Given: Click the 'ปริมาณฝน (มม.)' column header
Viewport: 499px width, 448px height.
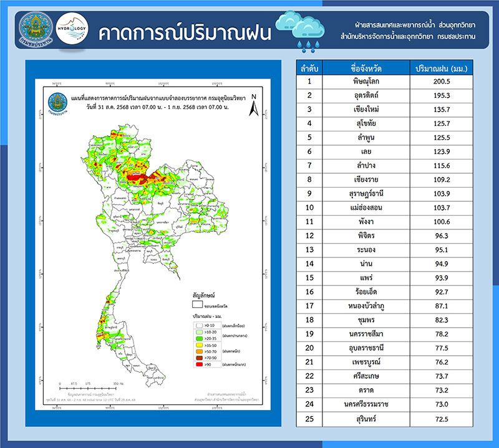Looking at the screenshot, I should [x=442, y=69].
